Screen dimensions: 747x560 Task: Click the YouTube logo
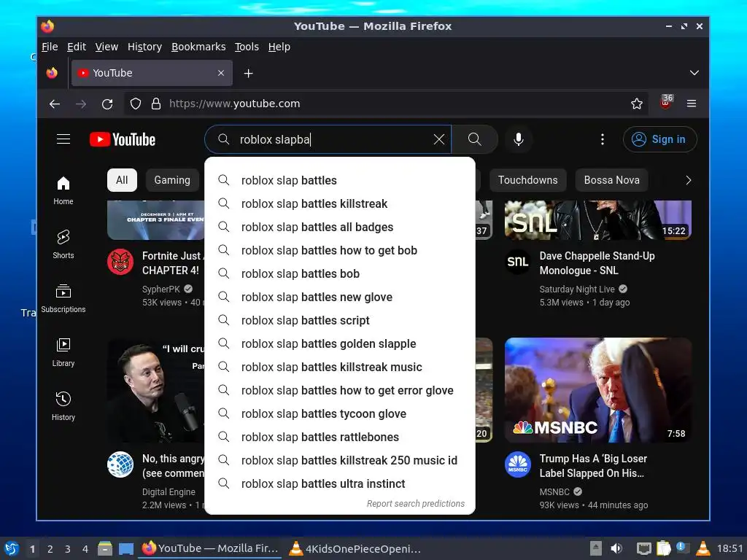tap(123, 139)
